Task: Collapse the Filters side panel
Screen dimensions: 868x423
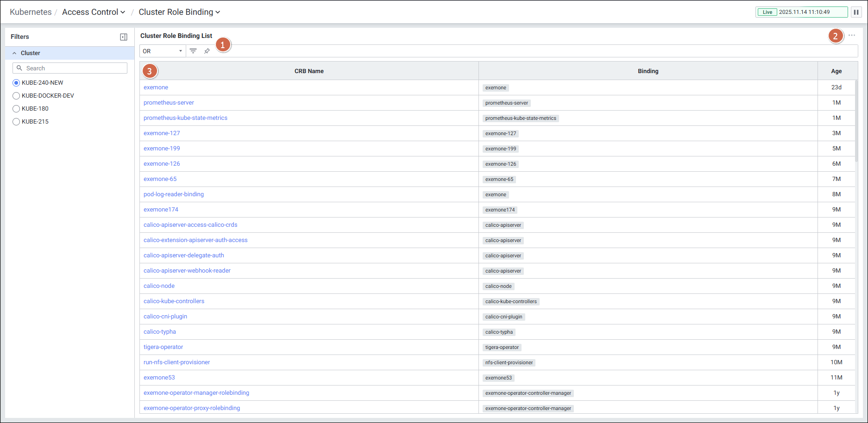Action: (x=124, y=37)
